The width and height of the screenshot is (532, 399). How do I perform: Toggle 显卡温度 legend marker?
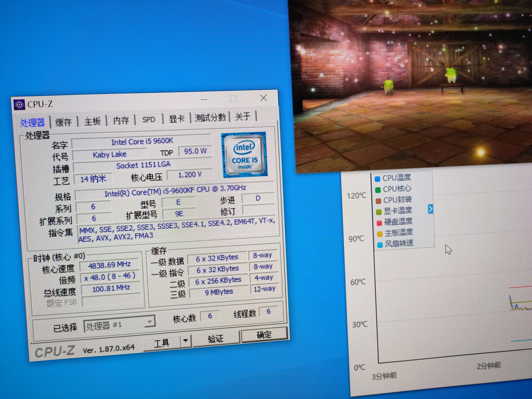[379, 212]
